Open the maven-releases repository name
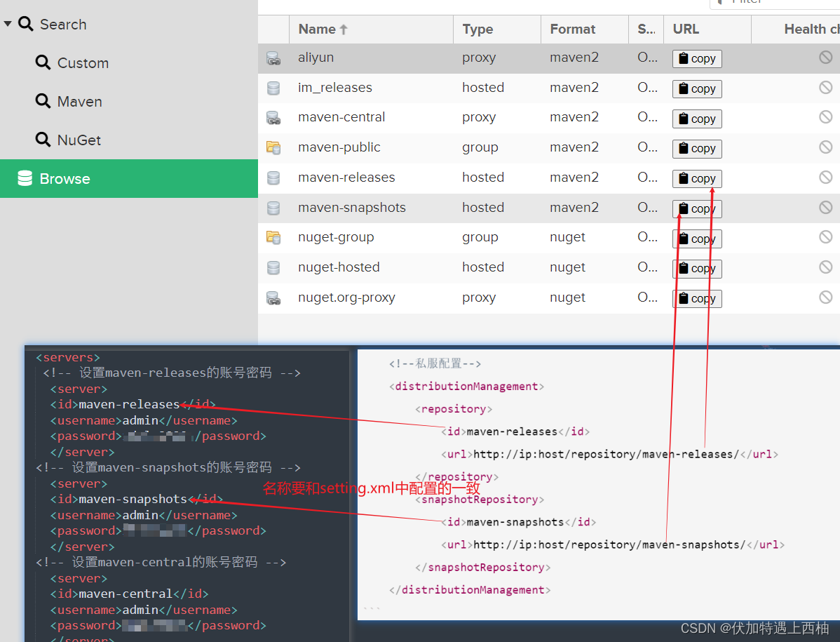Viewport: 840px width, 642px height. (x=346, y=178)
